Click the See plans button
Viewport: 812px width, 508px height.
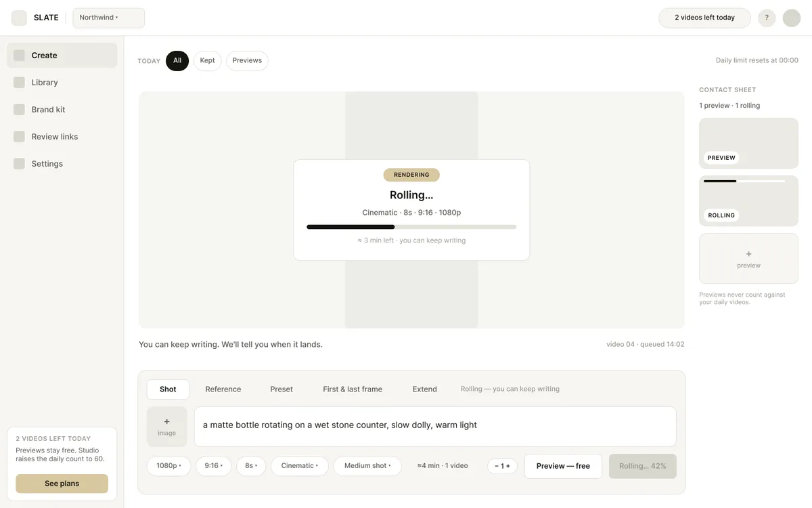[x=62, y=484]
